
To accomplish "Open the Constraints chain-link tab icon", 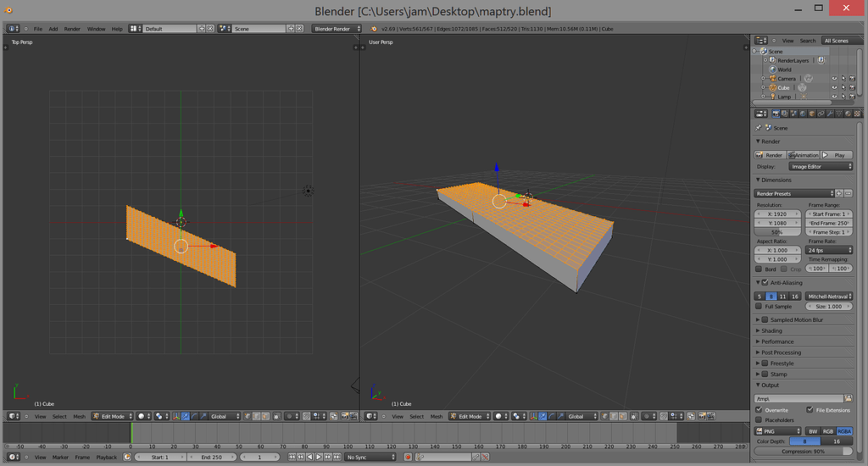I will tap(821, 114).
